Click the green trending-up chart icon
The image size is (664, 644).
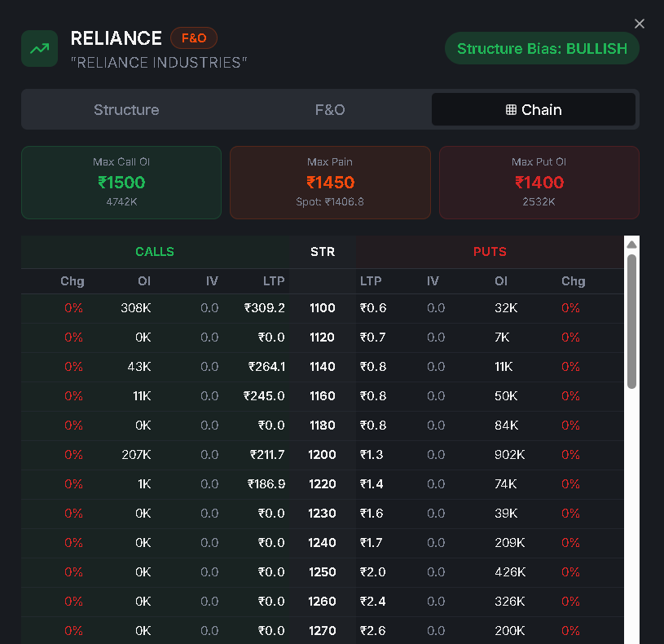click(39, 49)
